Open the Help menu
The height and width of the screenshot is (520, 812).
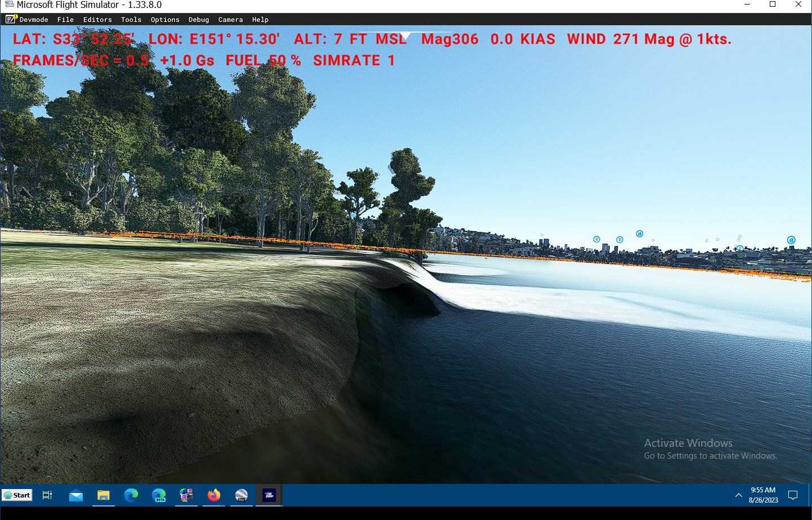[260, 20]
